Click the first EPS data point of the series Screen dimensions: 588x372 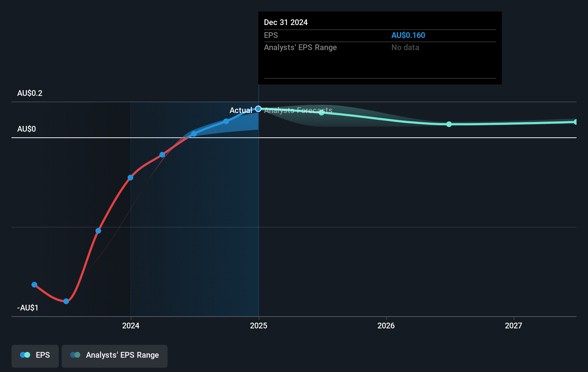click(x=34, y=285)
